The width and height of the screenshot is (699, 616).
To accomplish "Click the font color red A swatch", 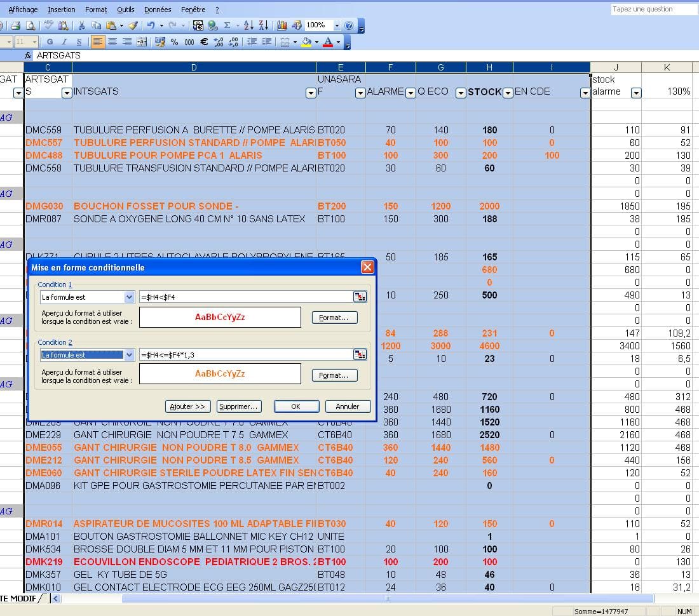I will pyautogui.click(x=328, y=42).
